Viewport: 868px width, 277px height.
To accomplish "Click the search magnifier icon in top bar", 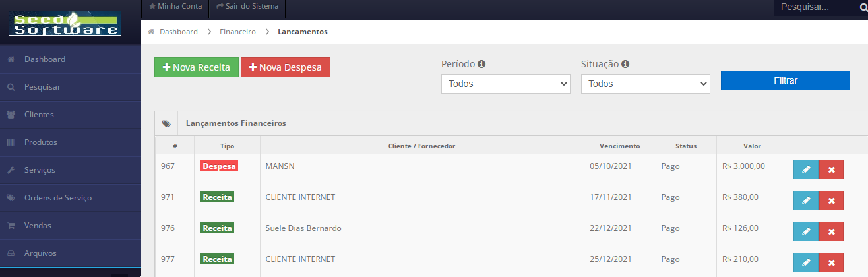I will pos(863,8).
